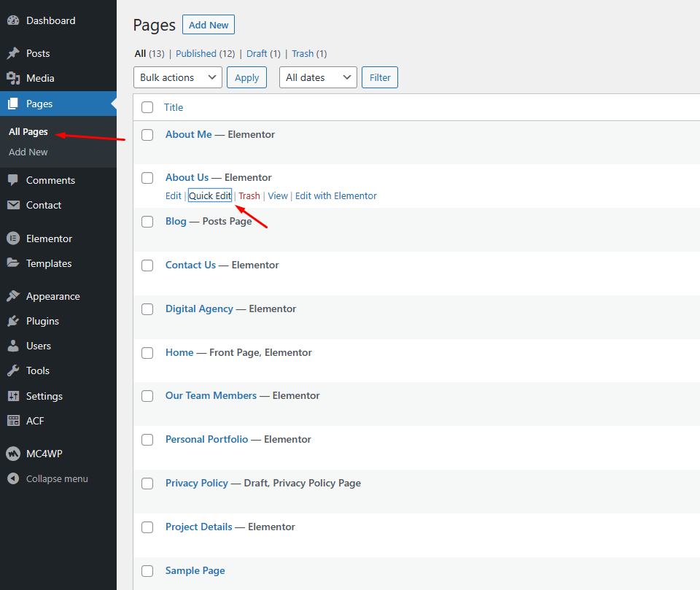This screenshot has height=590, width=700.
Task: Go to Settings in the sidebar menu
Action: [x=44, y=396]
